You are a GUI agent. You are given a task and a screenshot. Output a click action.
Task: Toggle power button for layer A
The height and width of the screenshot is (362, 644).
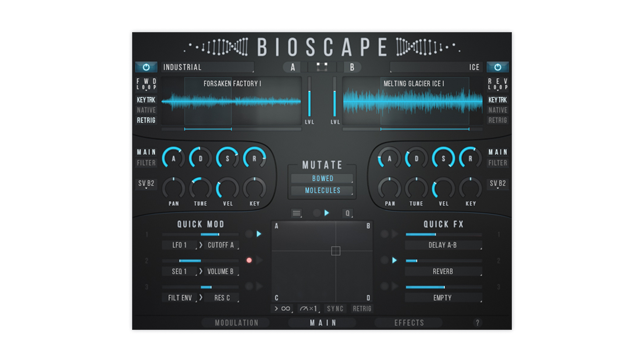coord(146,67)
